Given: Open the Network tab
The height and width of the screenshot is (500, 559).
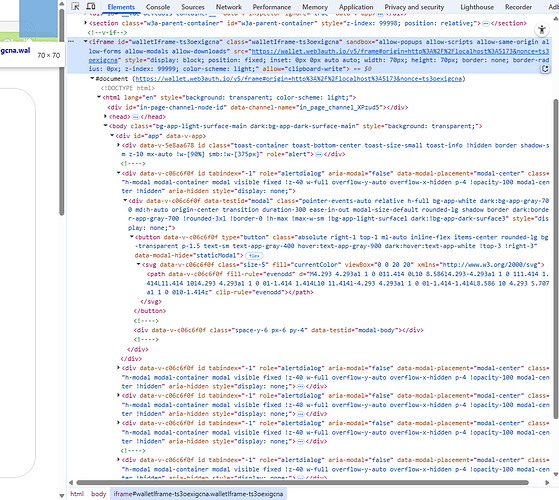Looking at the screenshot, I should pos(229,7).
